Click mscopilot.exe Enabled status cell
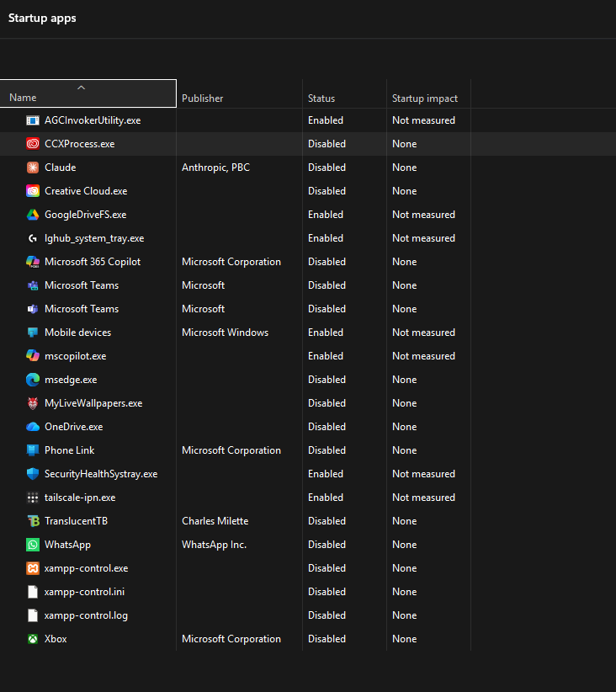The height and width of the screenshot is (692, 616). [326, 356]
